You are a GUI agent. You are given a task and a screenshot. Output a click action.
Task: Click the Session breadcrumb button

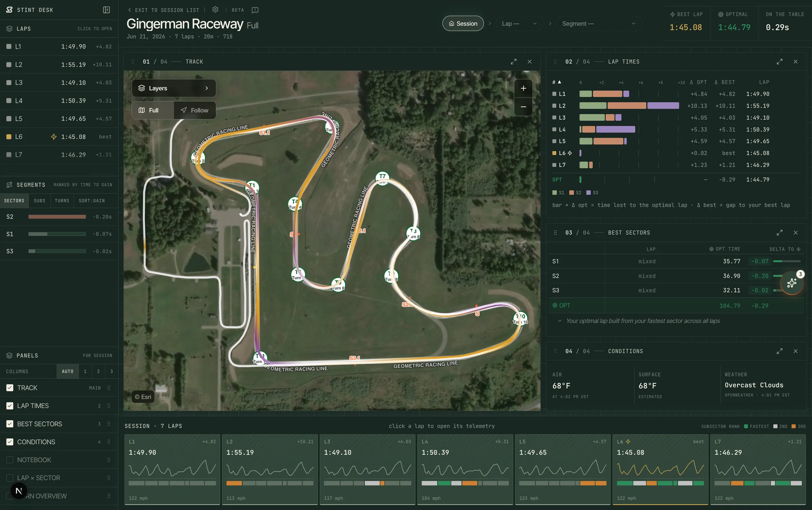pyautogui.click(x=463, y=24)
